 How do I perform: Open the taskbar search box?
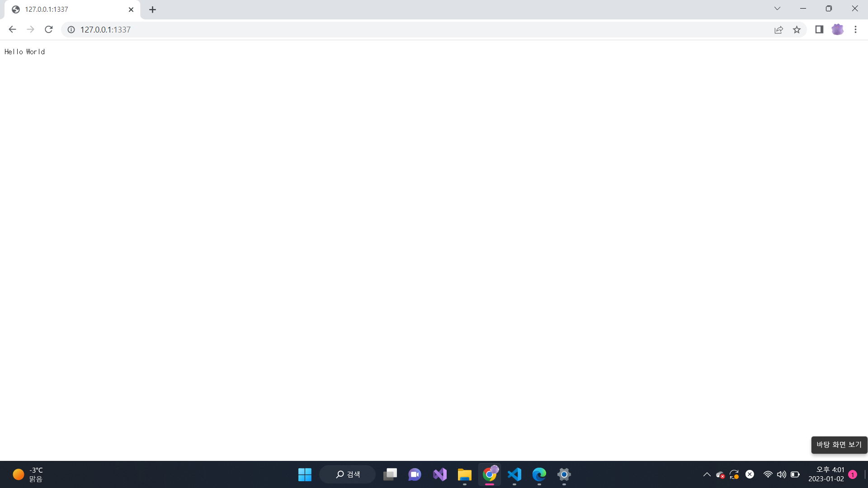[348, 474]
